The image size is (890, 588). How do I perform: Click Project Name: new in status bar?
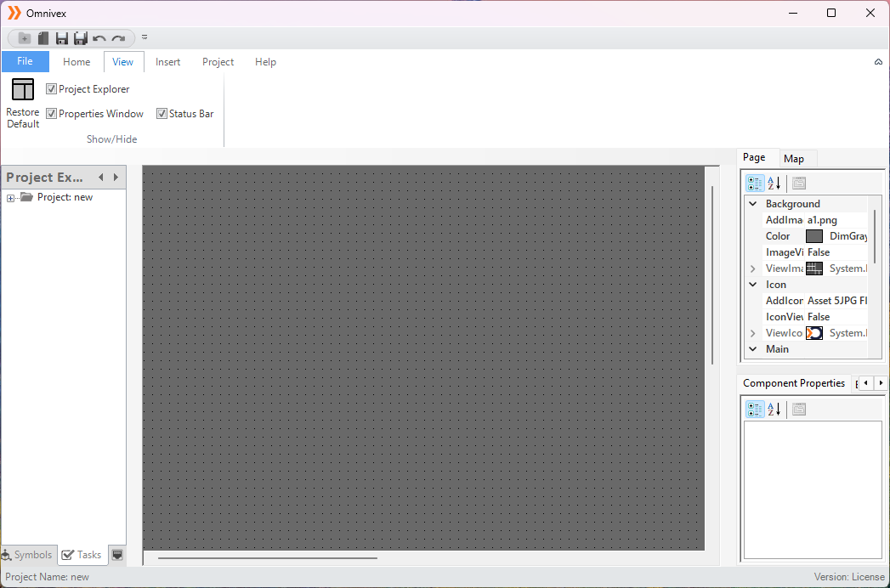click(x=47, y=577)
